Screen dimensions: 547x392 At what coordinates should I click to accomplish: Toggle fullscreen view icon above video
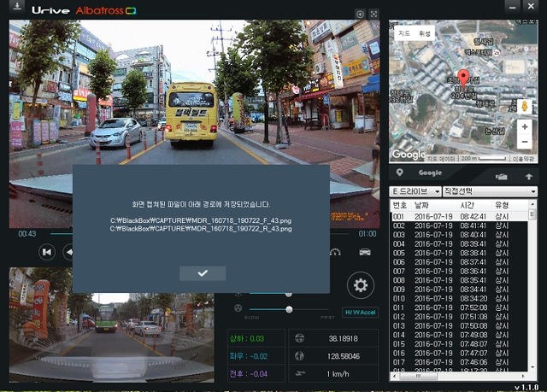(x=373, y=14)
